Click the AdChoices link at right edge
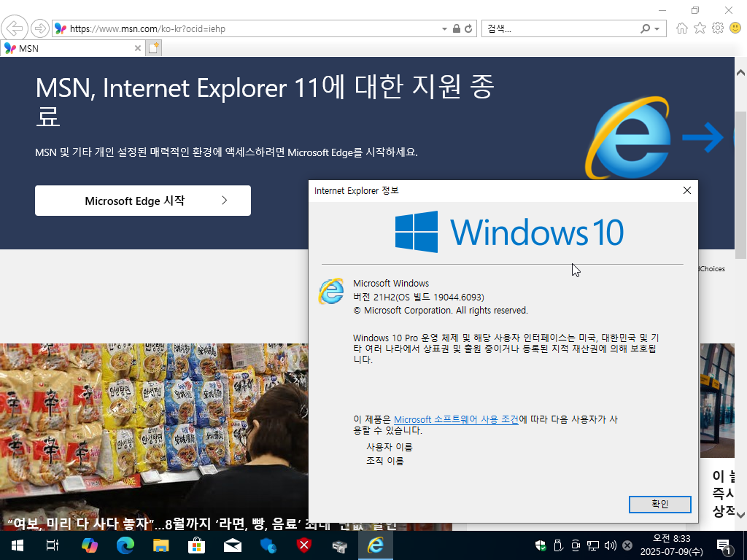 (x=712, y=268)
